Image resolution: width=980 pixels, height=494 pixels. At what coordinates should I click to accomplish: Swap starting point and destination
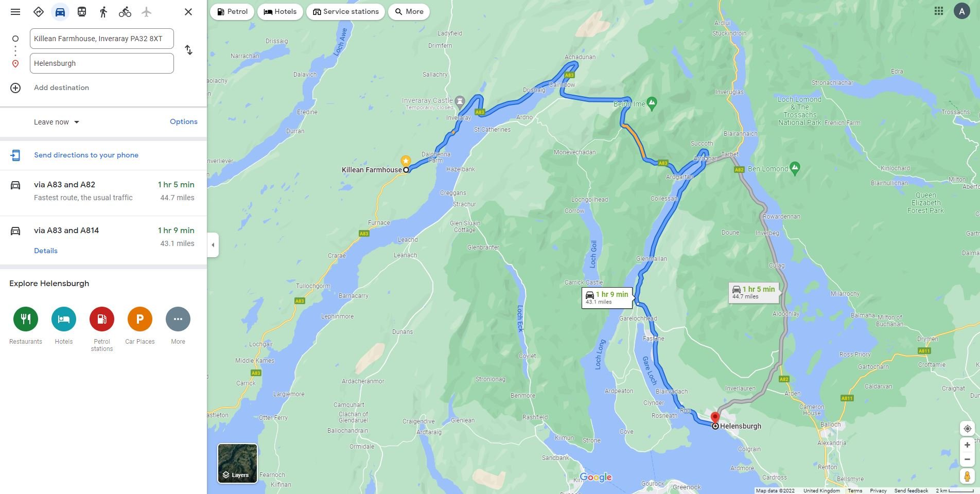189,50
